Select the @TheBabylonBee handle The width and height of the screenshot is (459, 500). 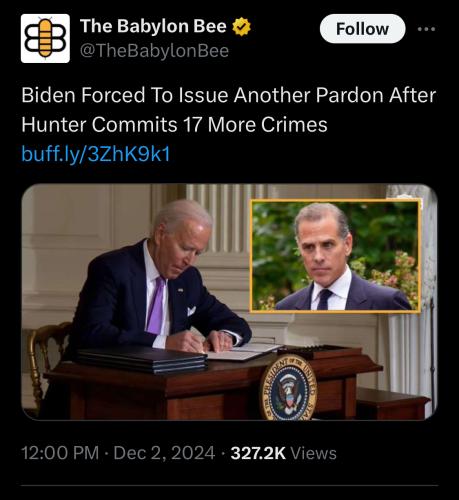(154, 51)
